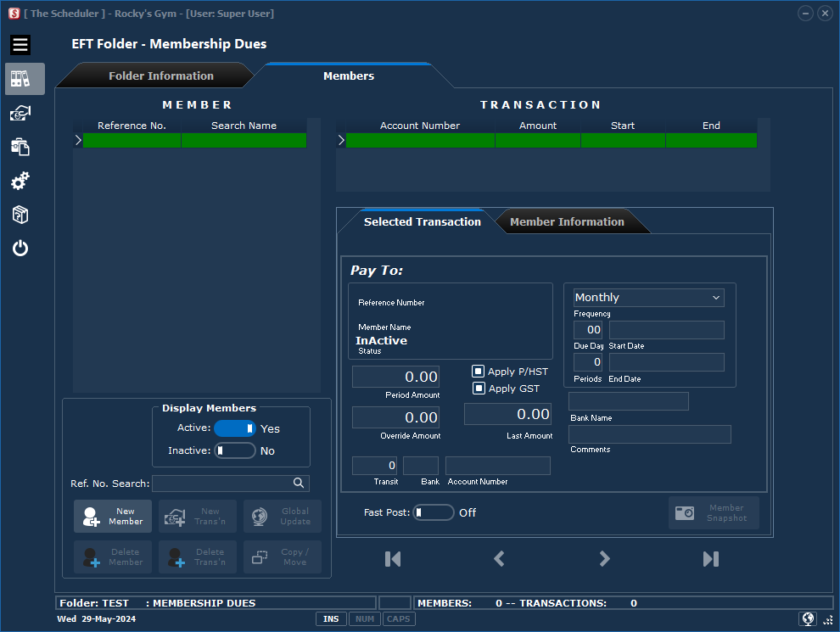Click the search magnifier in Ref. No. Search
Viewport: 840px width, 632px height.
click(x=299, y=483)
